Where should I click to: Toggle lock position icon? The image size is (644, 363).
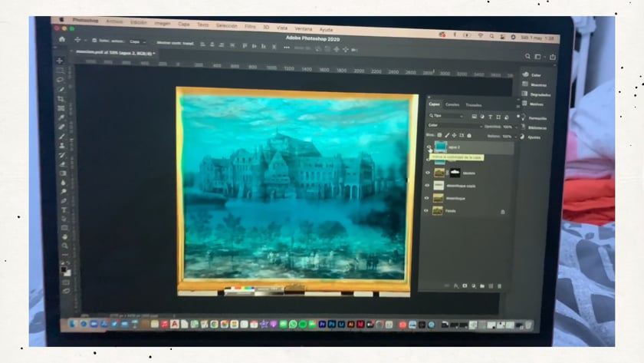(x=454, y=135)
